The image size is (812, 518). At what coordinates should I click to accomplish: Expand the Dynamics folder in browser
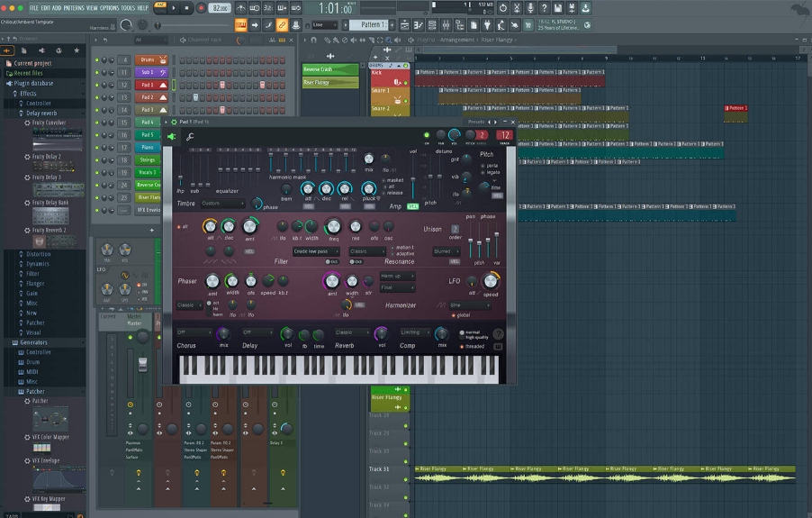[x=37, y=264]
